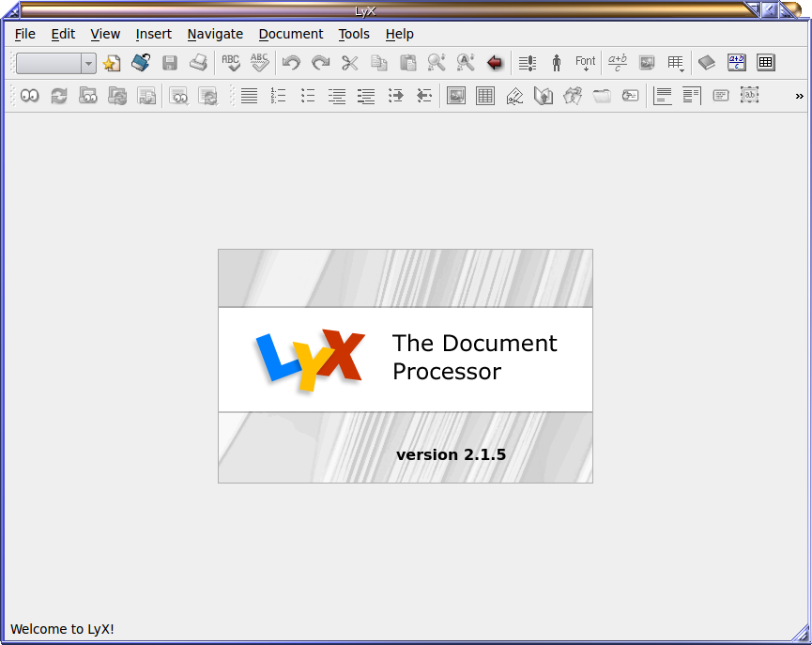The image size is (812, 645).
Task: Insert graphics from top toolbar
Action: (x=647, y=63)
